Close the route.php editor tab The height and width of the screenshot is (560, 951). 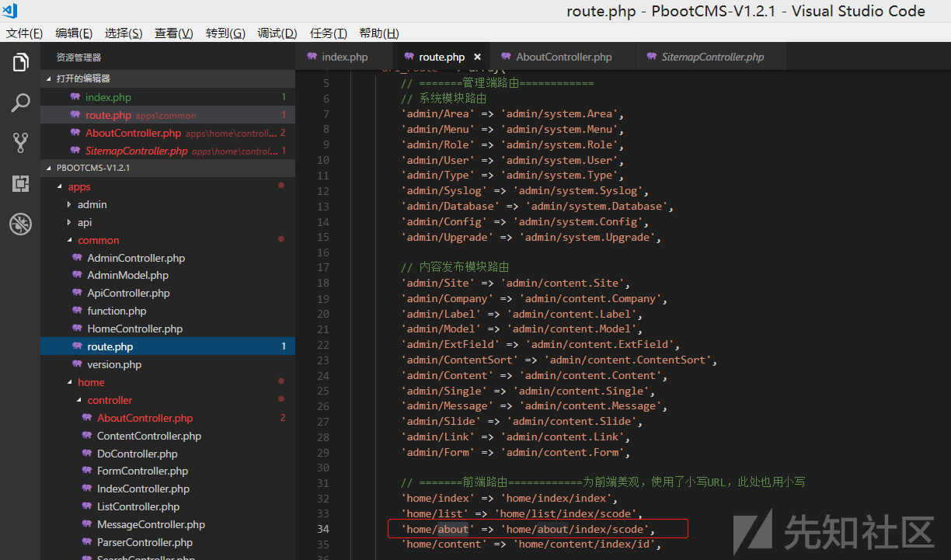[x=477, y=57]
